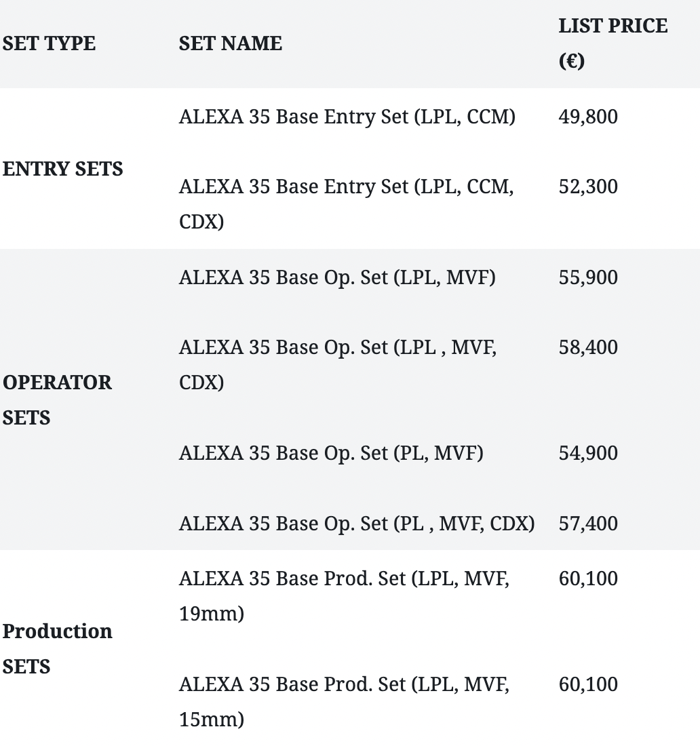Select Base Op. Set (LPL , MVF, CDX)
The width and height of the screenshot is (700, 746).
click(x=337, y=364)
